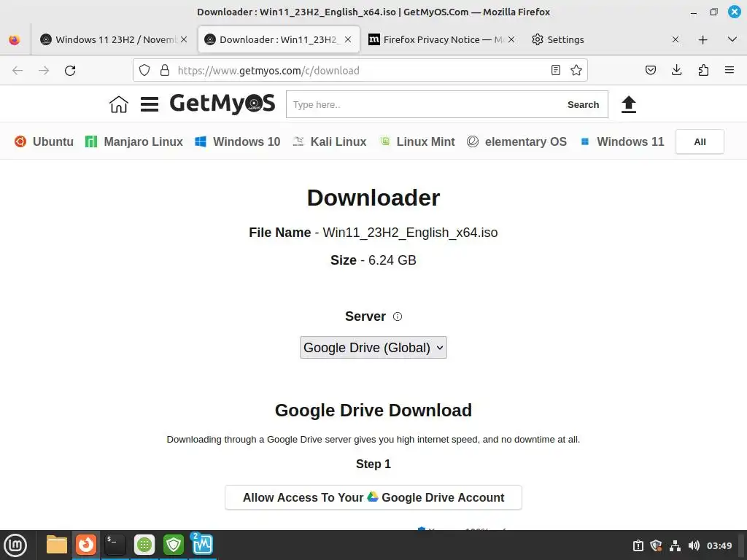Click the update shield tray icon
This screenshot has width=747, height=560.
click(656, 545)
